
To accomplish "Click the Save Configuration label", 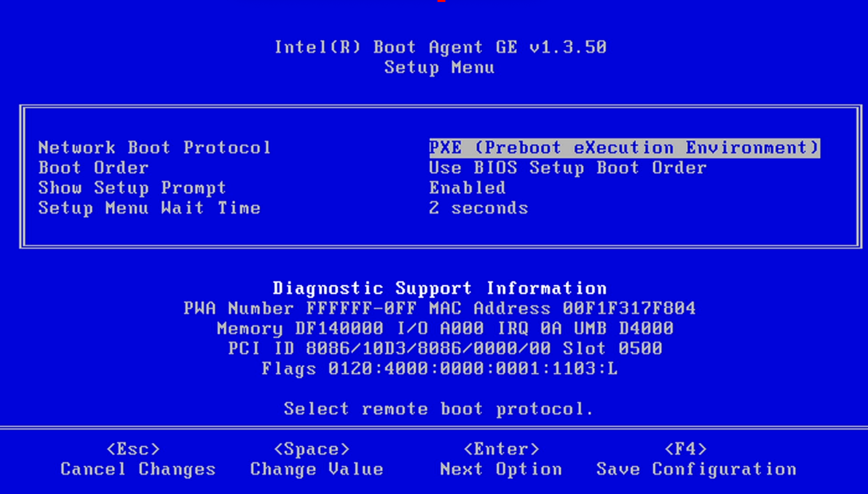I will 696,469.
